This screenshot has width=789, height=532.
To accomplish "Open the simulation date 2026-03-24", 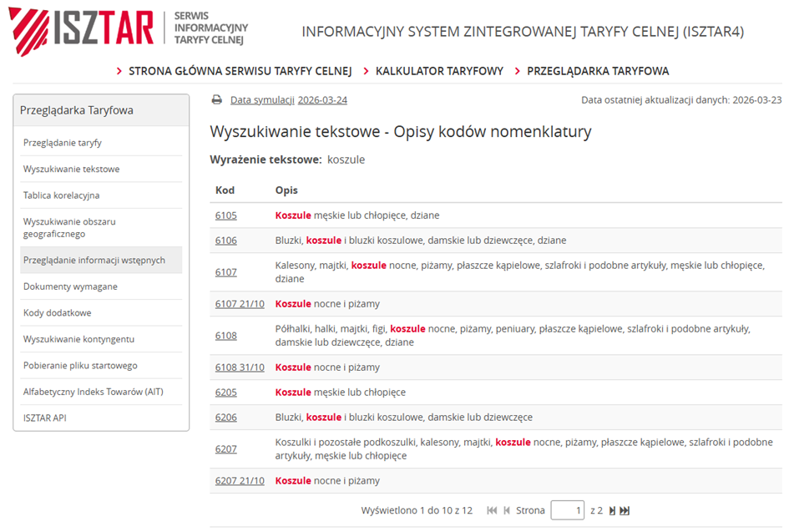I will pyautogui.click(x=322, y=100).
